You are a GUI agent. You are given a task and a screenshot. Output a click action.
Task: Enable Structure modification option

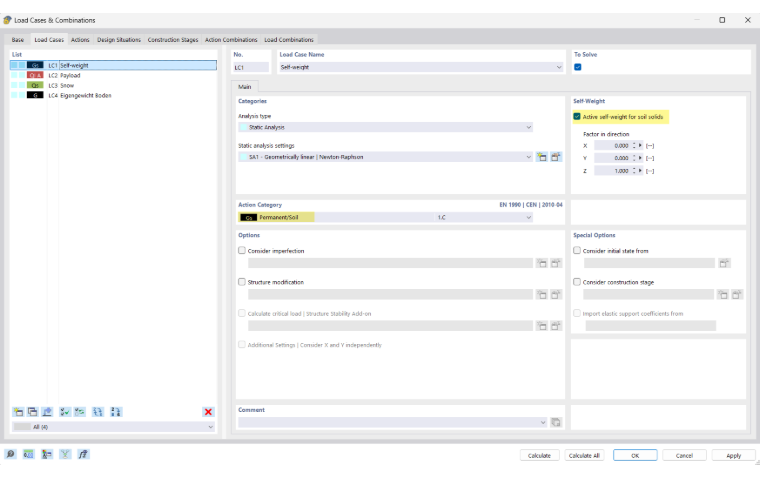coord(242,282)
